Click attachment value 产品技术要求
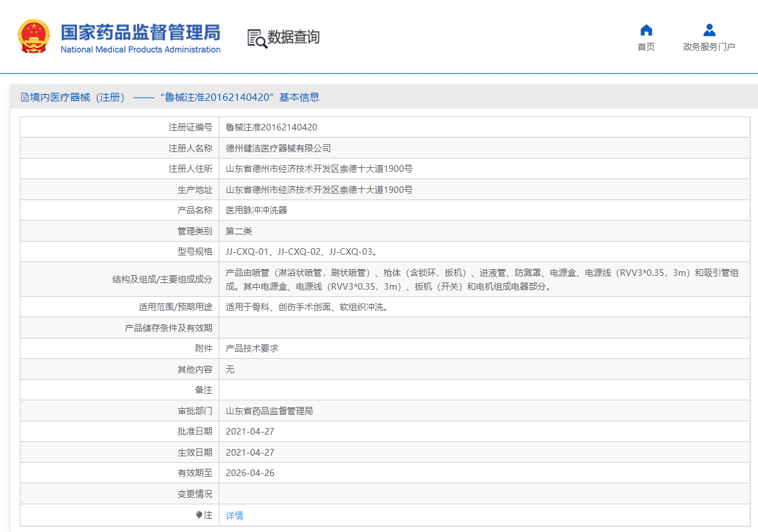Image resolution: width=758 pixels, height=532 pixels. click(252, 348)
